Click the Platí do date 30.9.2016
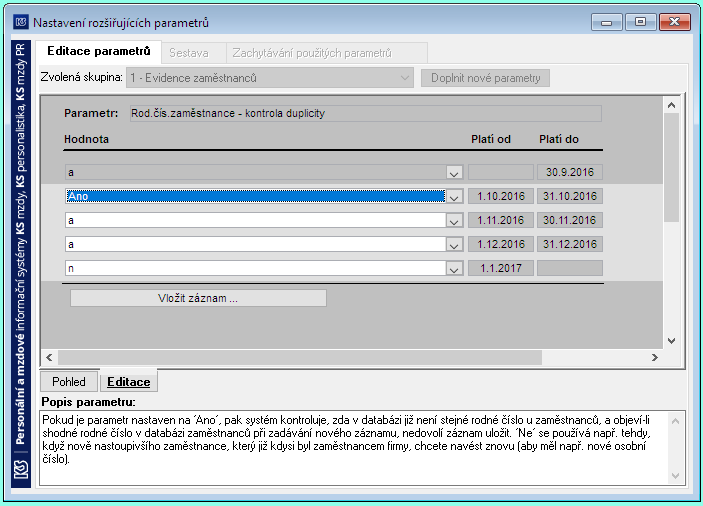This screenshot has height=506, width=703. (570, 172)
